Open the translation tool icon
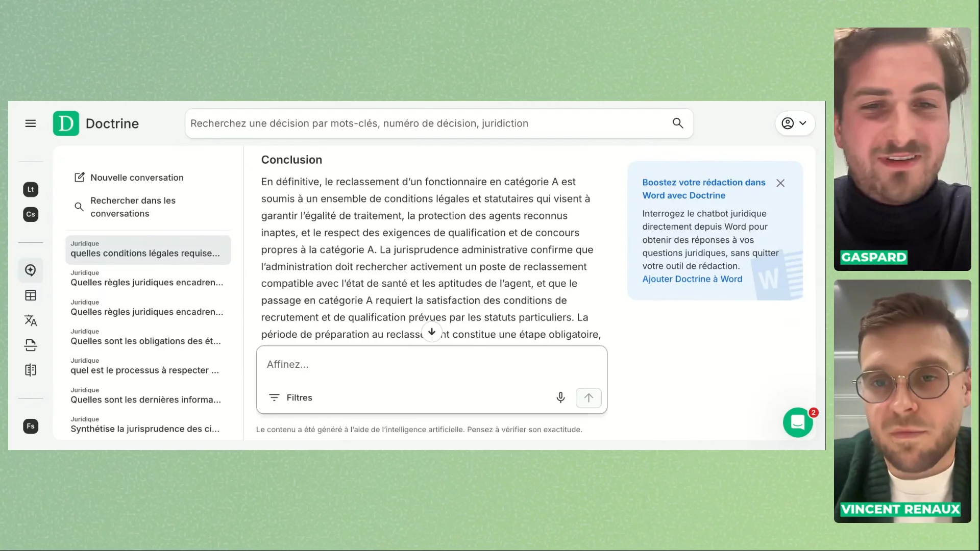The height and width of the screenshot is (551, 980). click(31, 320)
